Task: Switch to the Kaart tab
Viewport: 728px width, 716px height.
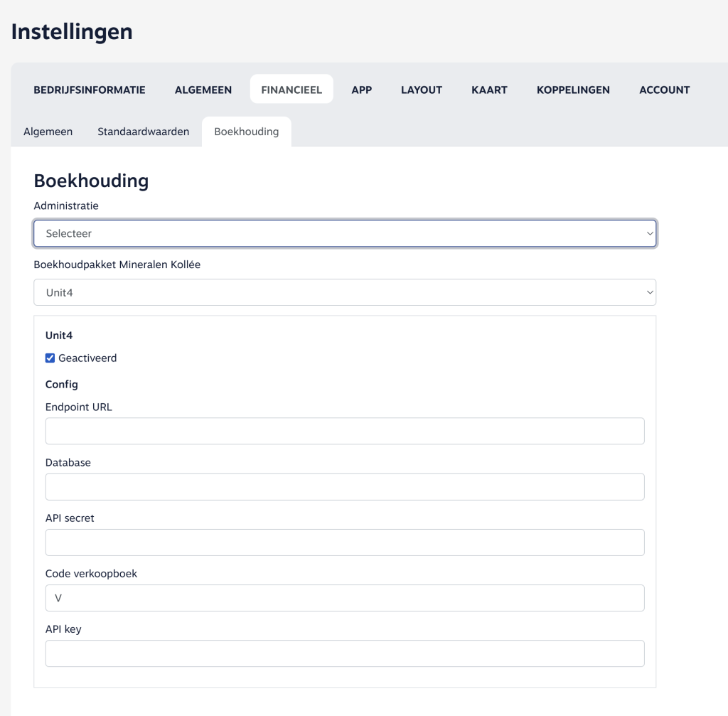Action: 489,90
